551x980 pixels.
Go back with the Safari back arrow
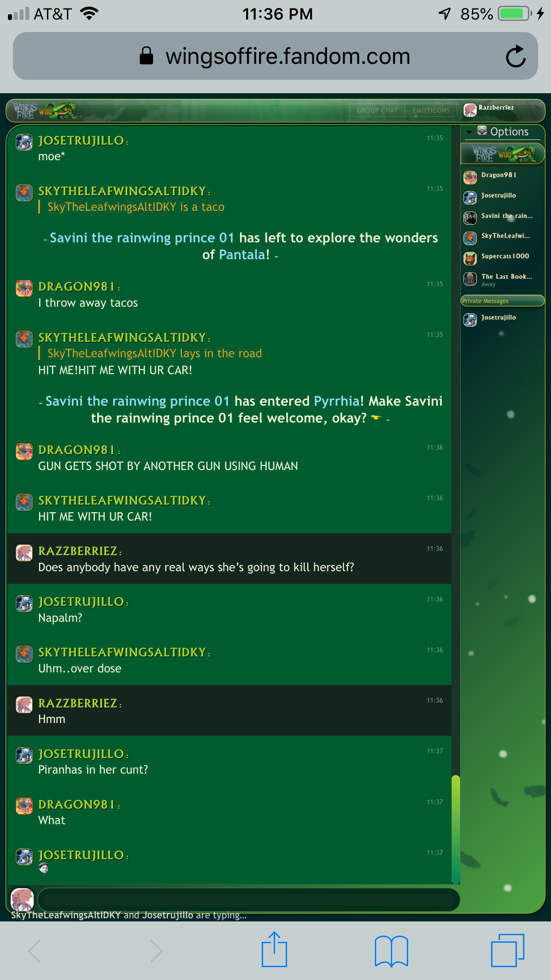35,951
